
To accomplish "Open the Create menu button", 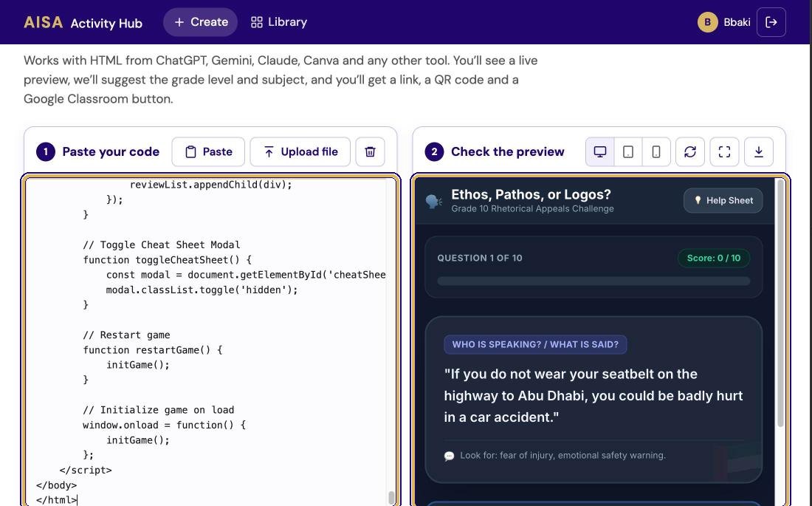I will [x=200, y=22].
